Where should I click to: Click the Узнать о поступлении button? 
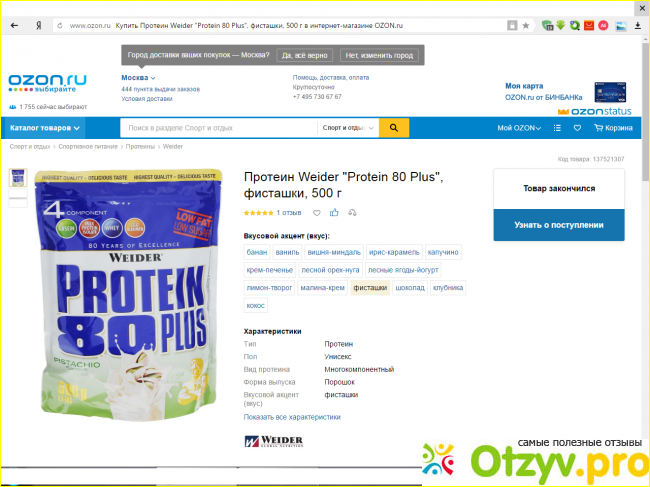click(x=559, y=225)
